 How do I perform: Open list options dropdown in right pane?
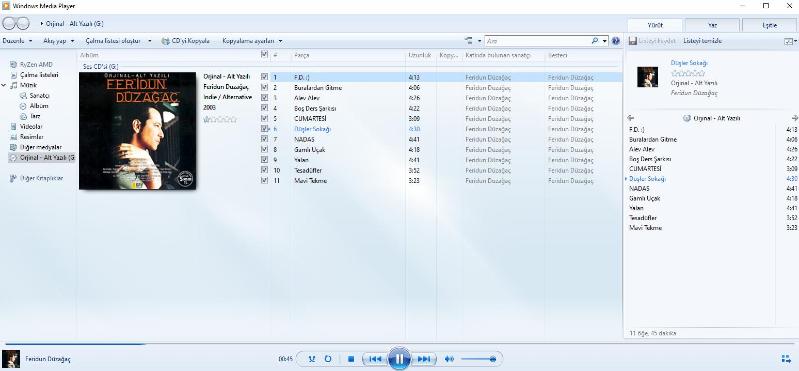click(x=791, y=41)
